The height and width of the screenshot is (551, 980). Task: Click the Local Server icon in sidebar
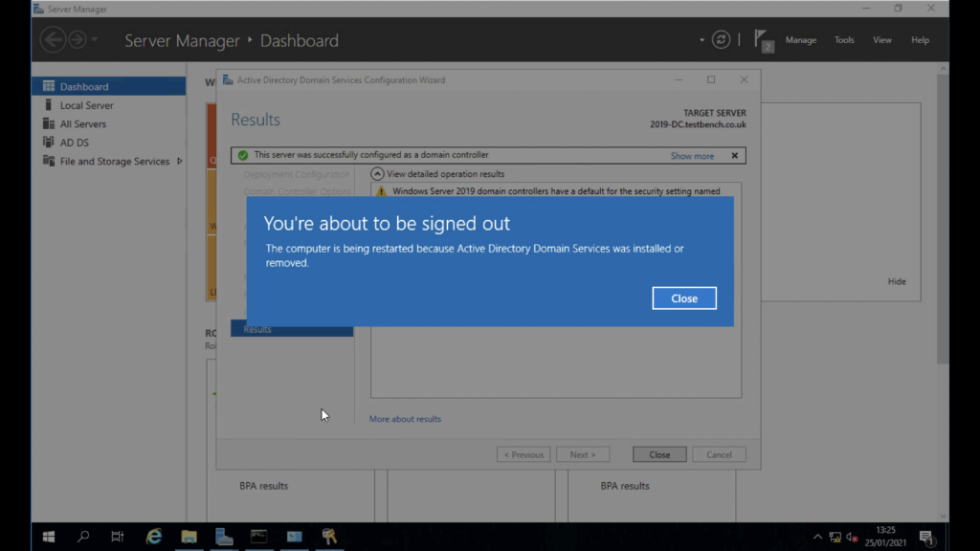pyautogui.click(x=48, y=105)
